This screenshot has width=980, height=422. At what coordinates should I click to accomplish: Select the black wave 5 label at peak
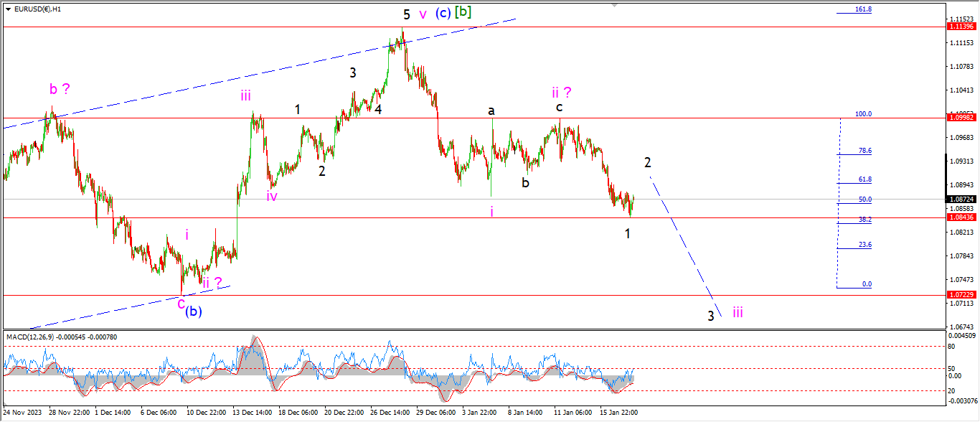click(406, 14)
